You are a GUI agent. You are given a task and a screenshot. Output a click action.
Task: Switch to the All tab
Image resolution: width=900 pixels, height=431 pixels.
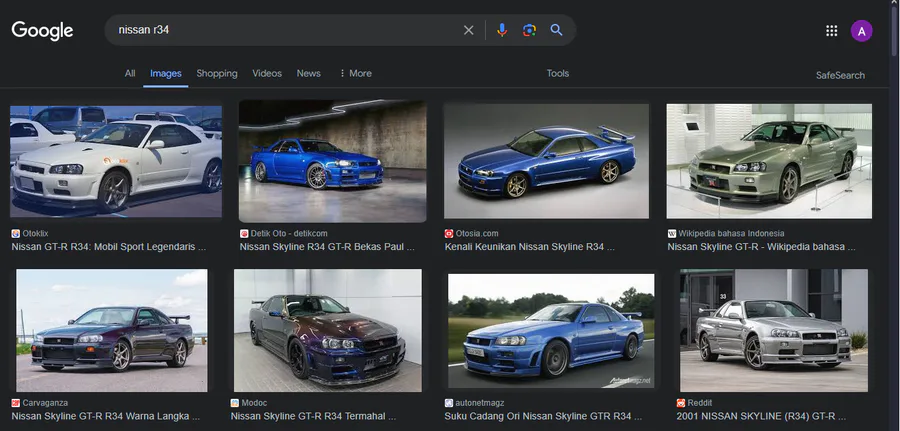coord(130,73)
